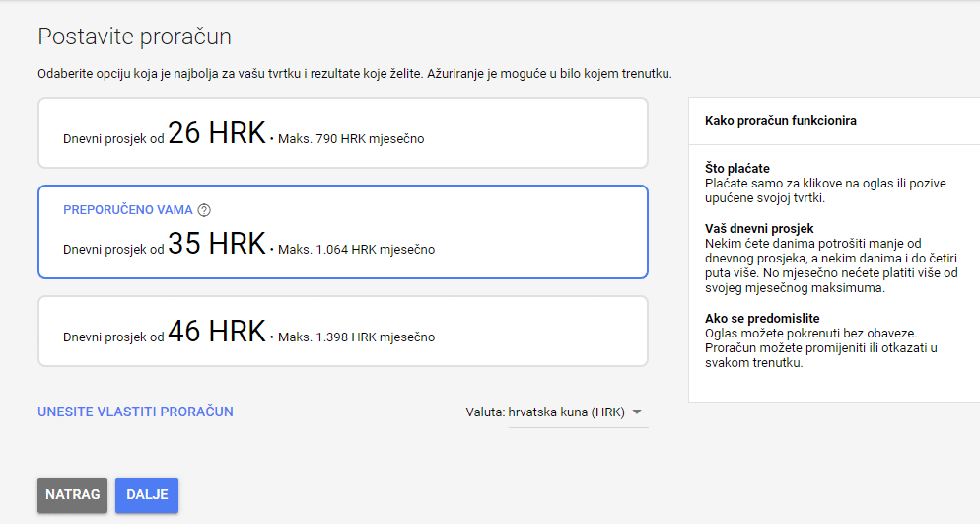Click the Maks. 1.064 HRK mjesečno text
This screenshot has width=980, height=524.
(356, 250)
